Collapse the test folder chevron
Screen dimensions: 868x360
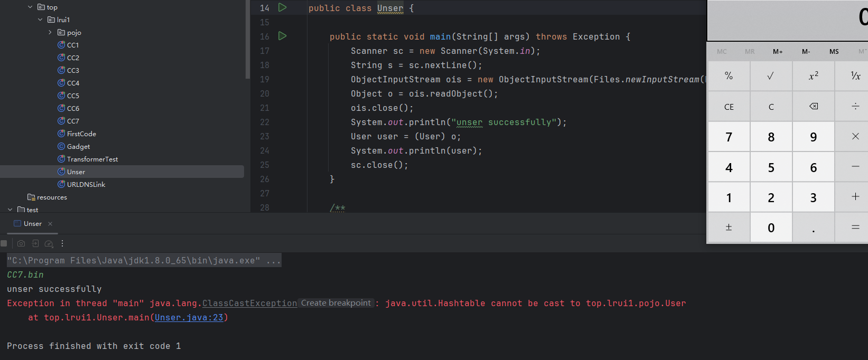click(x=10, y=210)
